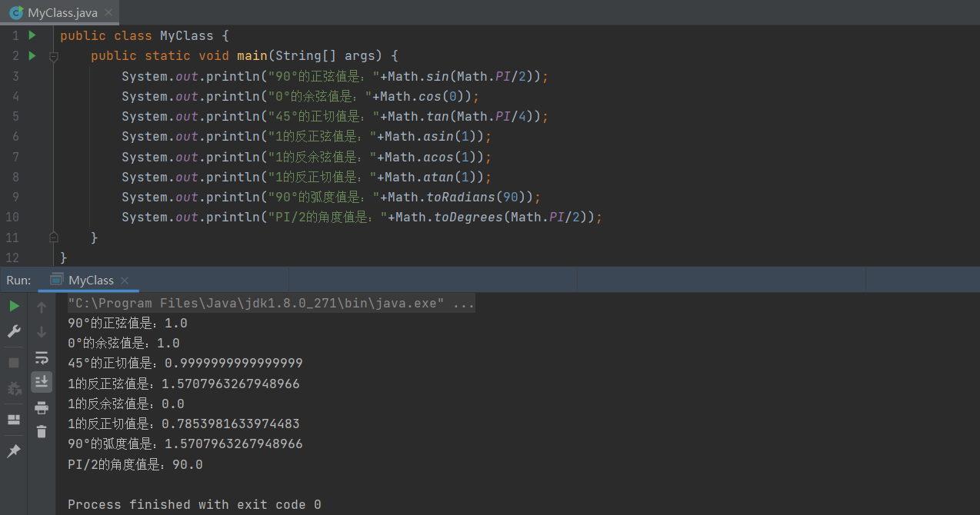The image size is (980, 515).
Task: Close the MyClass.java editor tab
Action: pyautogui.click(x=108, y=13)
